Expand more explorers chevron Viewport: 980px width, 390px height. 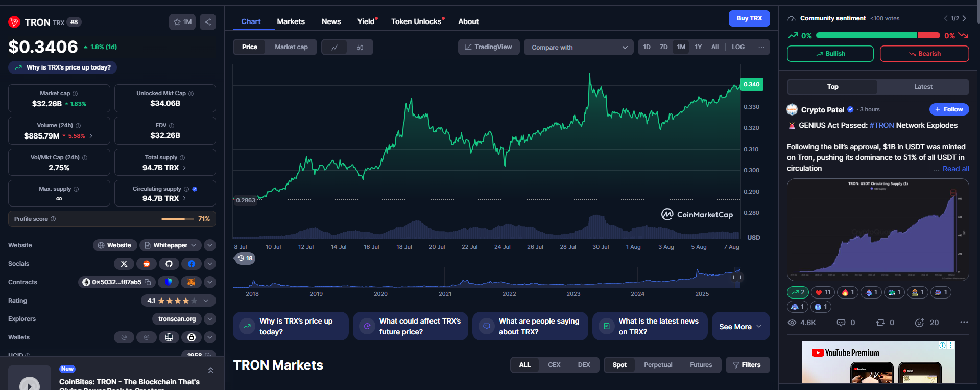pyautogui.click(x=210, y=319)
